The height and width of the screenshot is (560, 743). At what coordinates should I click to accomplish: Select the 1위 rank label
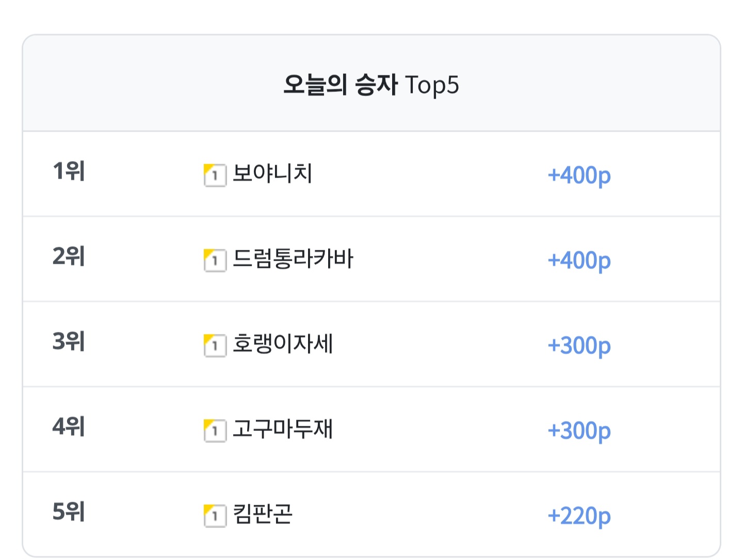click(69, 171)
